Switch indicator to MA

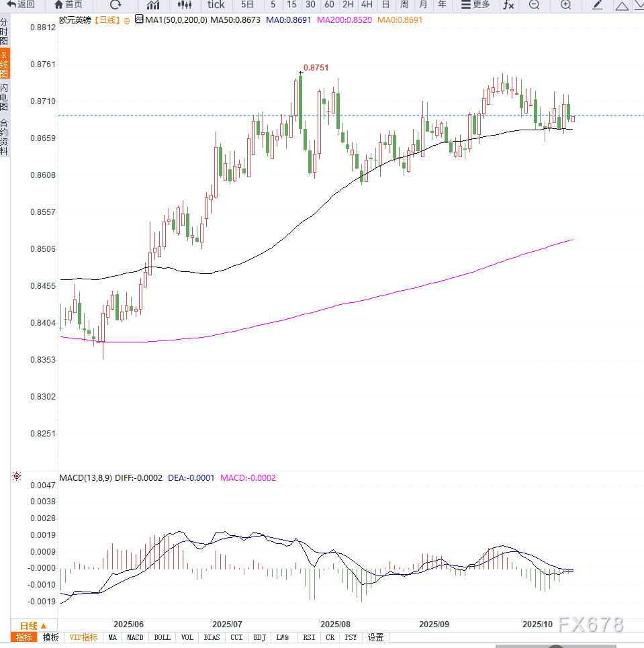coord(112,637)
